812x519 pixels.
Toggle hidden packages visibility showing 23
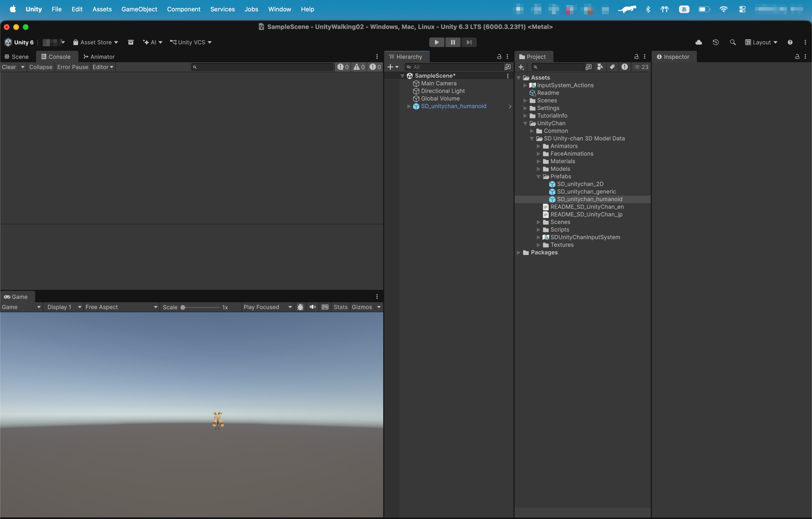pyautogui.click(x=641, y=67)
